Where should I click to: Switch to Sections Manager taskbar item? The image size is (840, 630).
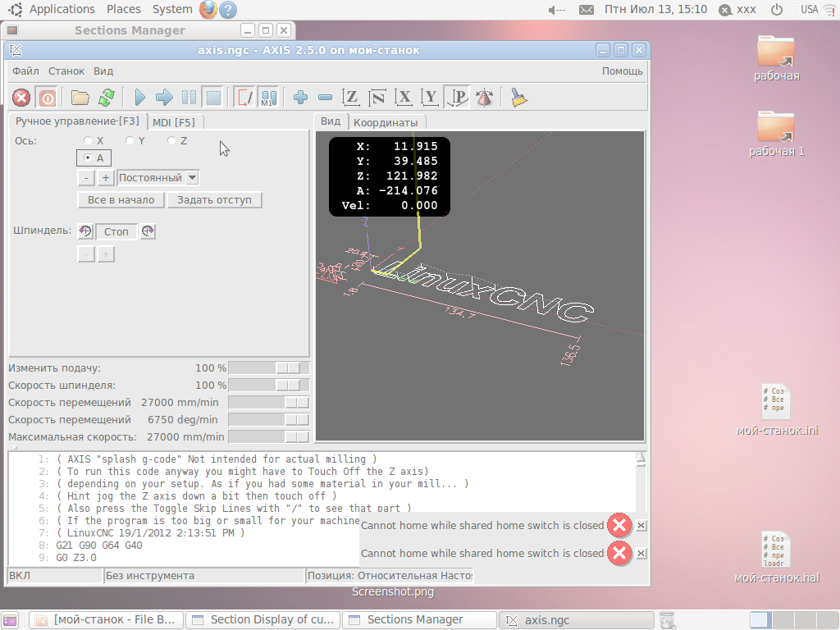coord(419,620)
